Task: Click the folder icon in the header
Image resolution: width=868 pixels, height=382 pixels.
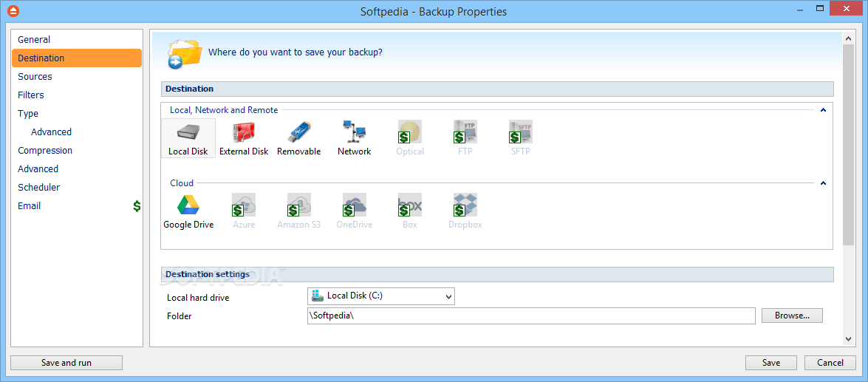Action: click(185, 53)
